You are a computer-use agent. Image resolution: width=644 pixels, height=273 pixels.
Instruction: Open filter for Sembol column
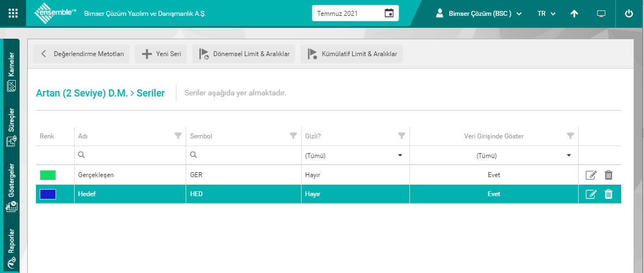click(293, 136)
